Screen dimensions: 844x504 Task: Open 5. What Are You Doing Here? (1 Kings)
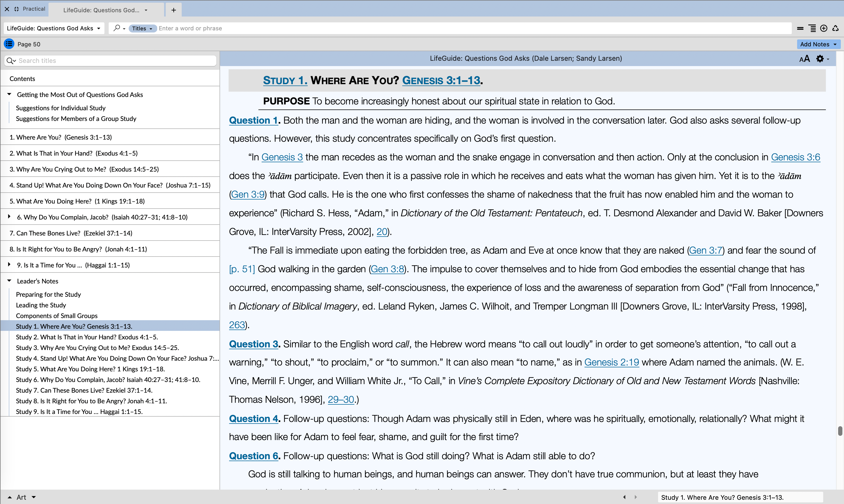[x=110, y=201]
